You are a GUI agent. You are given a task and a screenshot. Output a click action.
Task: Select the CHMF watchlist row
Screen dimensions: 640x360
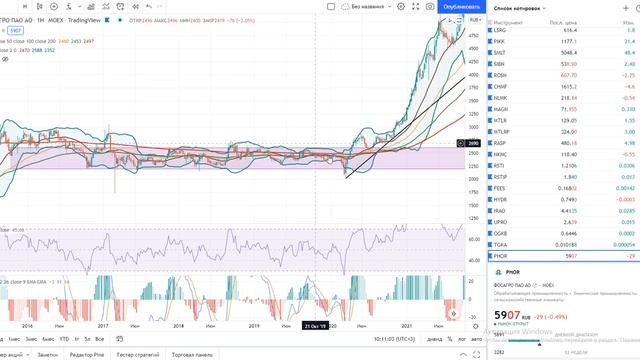tap(563, 87)
